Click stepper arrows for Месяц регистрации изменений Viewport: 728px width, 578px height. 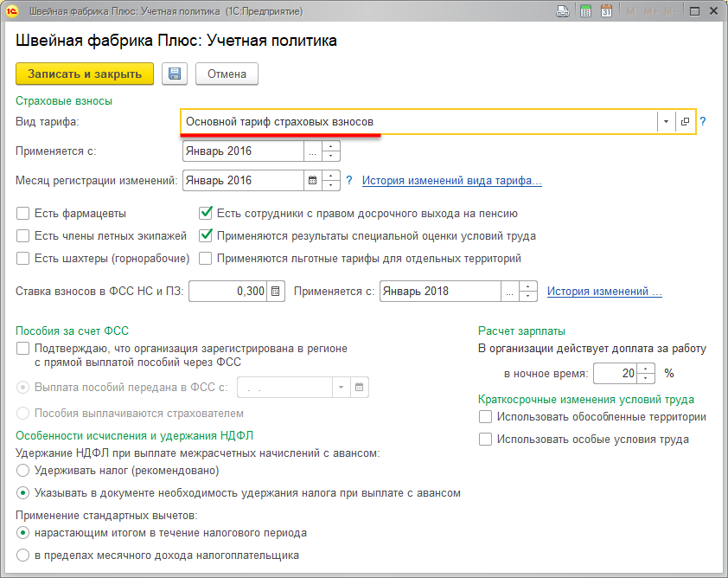point(330,180)
